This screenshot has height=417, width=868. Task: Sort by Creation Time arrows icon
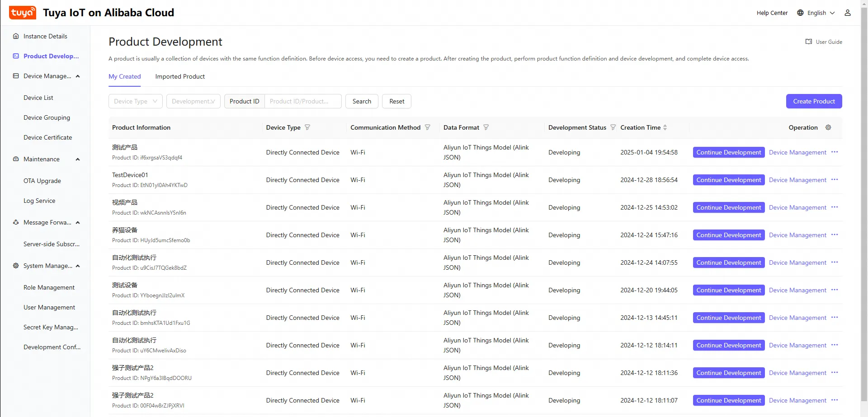tap(665, 127)
